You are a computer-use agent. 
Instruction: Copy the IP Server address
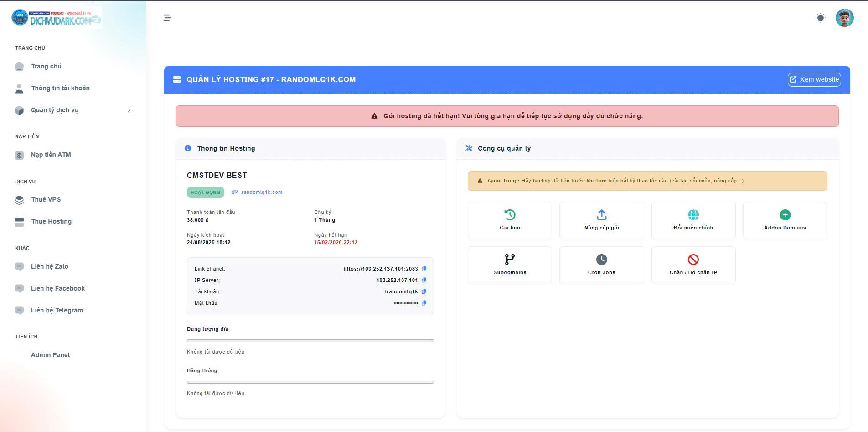point(424,280)
